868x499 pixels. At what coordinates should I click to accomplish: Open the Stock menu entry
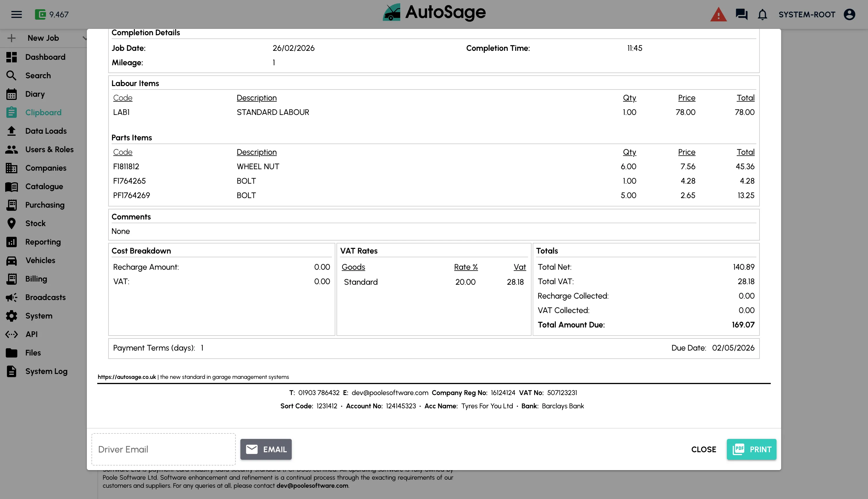point(35,224)
